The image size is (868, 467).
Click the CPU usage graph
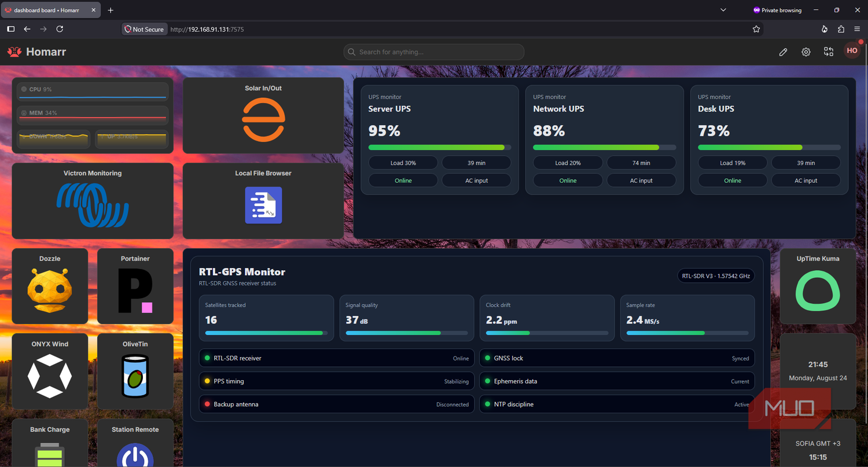point(93,92)
